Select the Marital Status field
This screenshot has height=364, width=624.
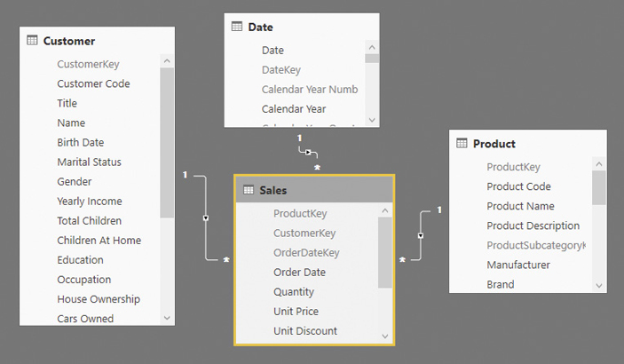point(89,162)
